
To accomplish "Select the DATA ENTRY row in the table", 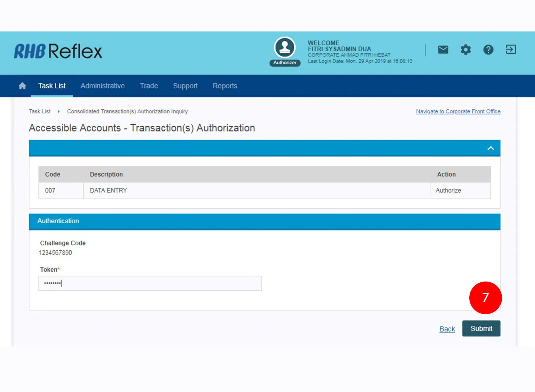I will [x=108, y=191].
